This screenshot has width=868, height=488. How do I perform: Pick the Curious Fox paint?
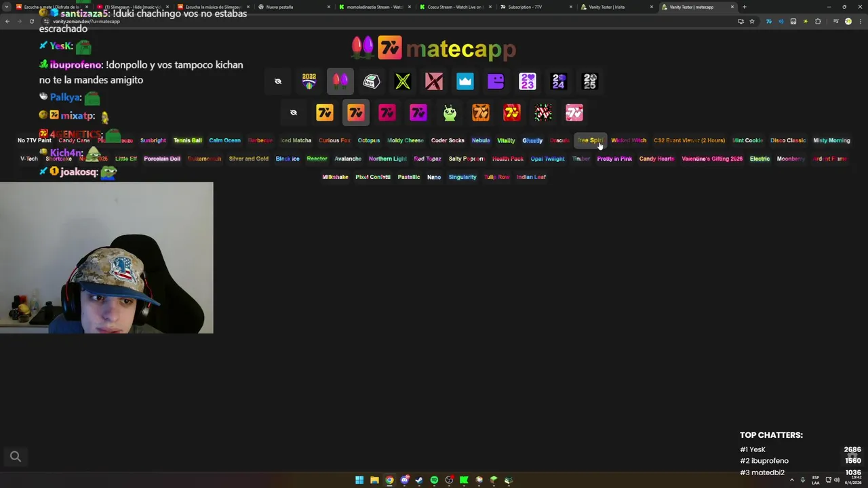point(334,140)
